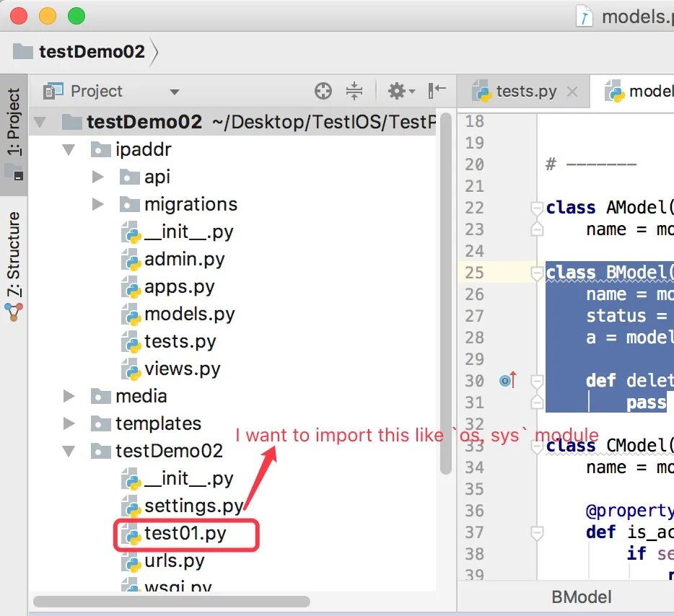Click the Project panel horizontal scrollbar
The image size is (674, 616).
[172, 601]
